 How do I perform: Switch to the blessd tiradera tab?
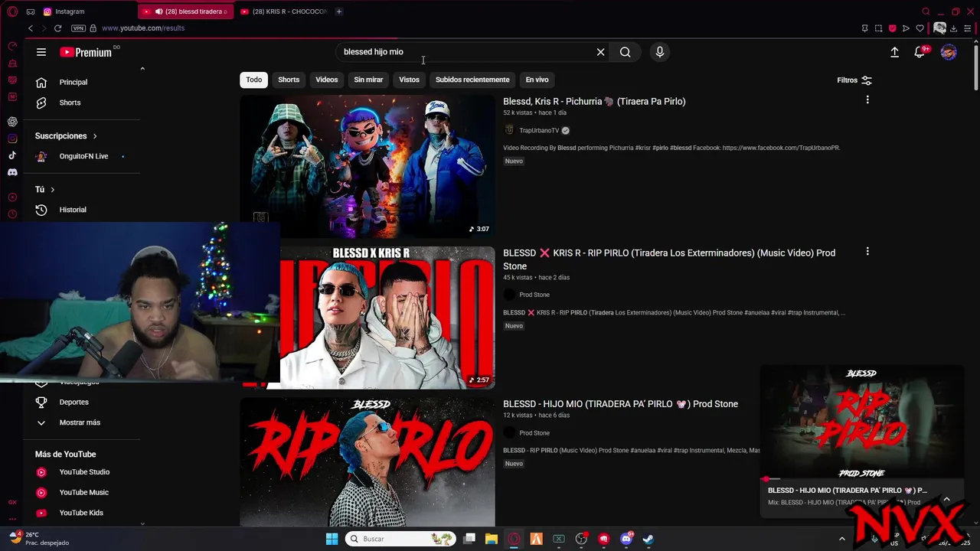click(x=187, y=11)
